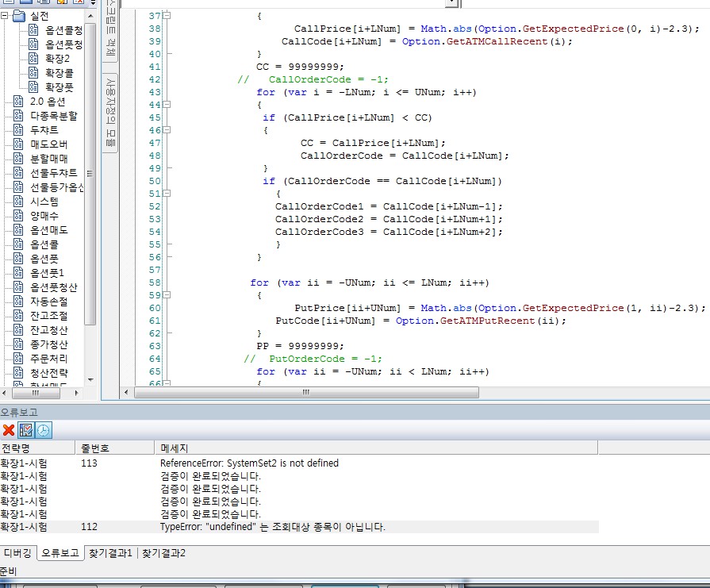Select the 확장2 script file icon
This screenshot has width=710, height=588.
[x=33, y=58]
